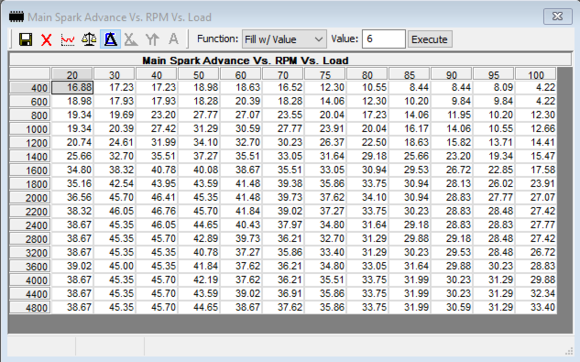
Task: Select cell 31.29 in row 1000
Action: tap(199, 129)
